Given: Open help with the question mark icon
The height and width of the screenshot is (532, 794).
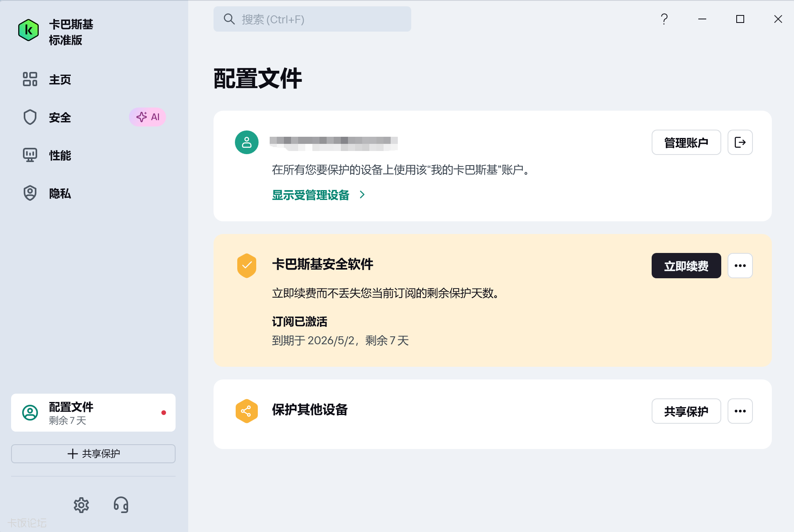Looking at the screenshot, I should pyautogui.click(x=664, y=19).
